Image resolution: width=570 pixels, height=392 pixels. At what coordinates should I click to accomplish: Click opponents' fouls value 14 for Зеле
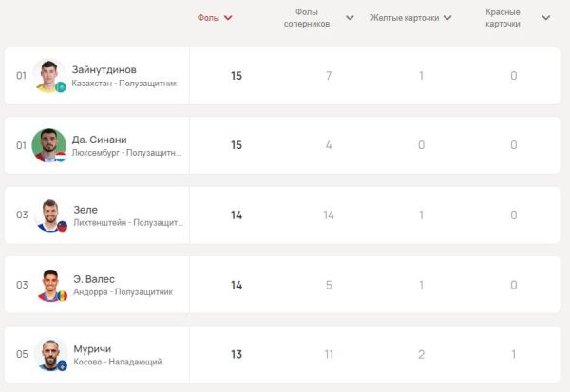click(x=329, y=215)
